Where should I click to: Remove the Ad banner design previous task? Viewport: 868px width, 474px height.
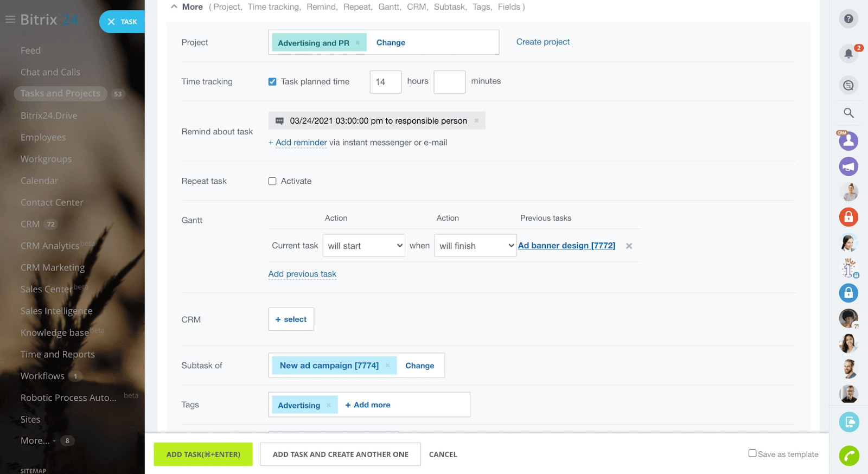tap(629, 246)
